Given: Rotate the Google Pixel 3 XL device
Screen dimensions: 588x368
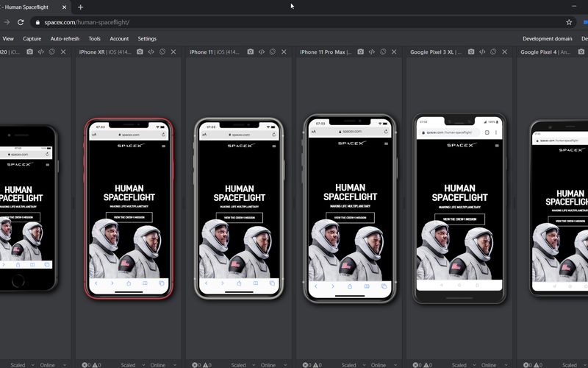Looking at the screenshot, I should 493,52.
